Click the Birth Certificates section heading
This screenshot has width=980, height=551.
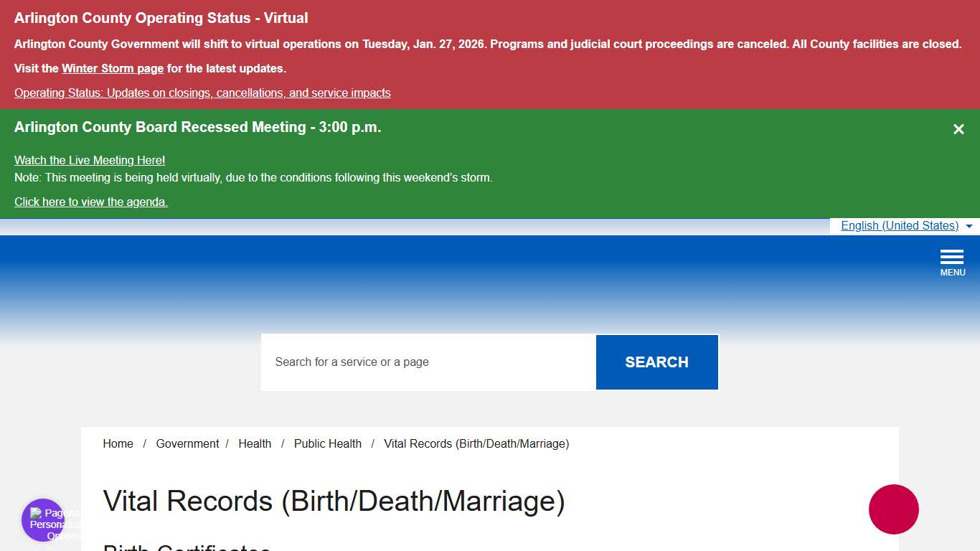tap(187, 548)
